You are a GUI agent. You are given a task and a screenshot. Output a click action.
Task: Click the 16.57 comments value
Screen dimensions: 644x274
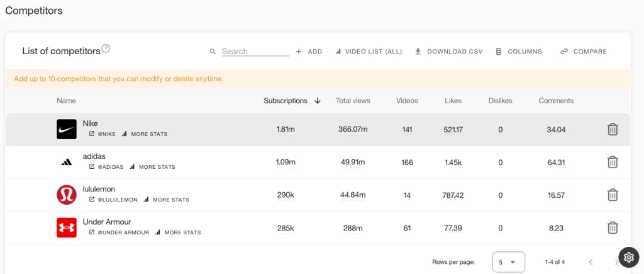556,195
